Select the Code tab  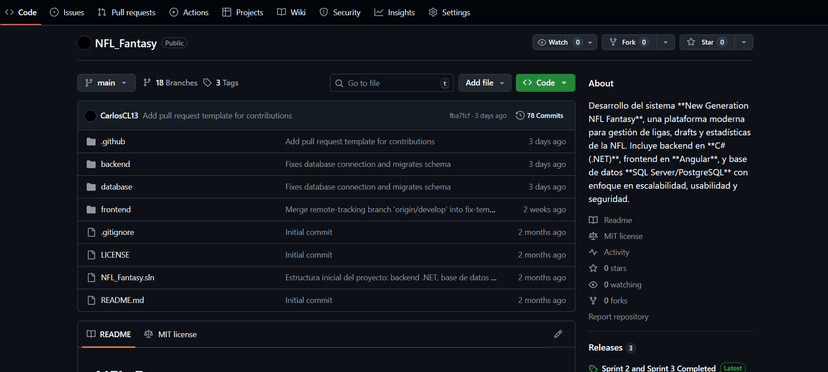point(21,12)
